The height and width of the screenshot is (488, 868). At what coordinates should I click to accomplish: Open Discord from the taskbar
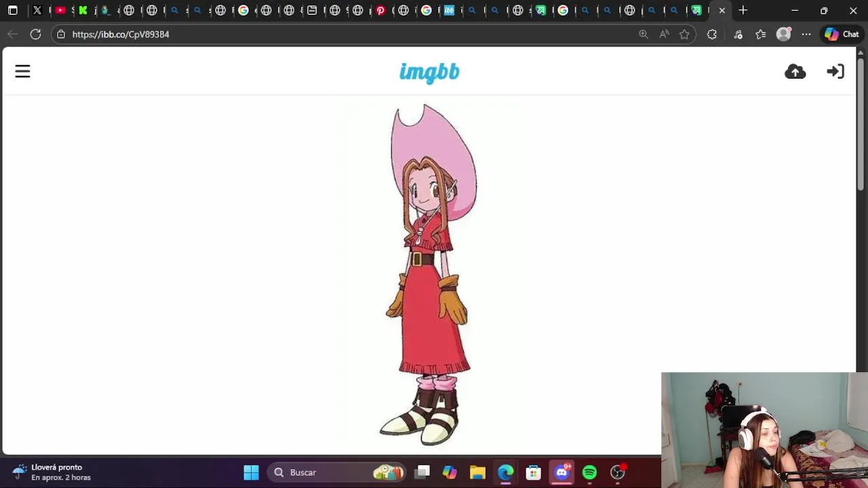[x=561, y=472]
